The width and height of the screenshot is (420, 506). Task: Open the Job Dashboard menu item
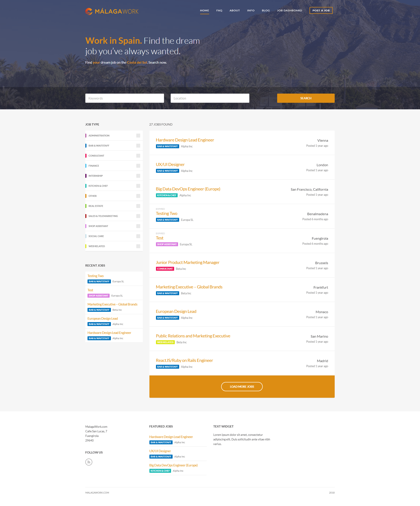tap(289, 10)
